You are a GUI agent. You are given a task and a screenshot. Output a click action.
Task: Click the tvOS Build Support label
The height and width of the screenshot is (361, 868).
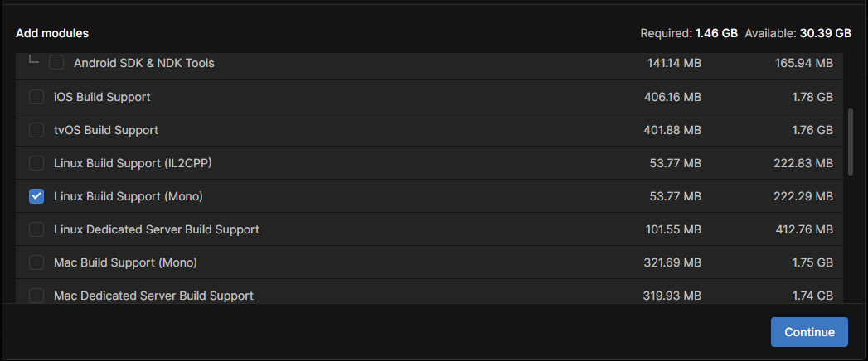(106, 130)
